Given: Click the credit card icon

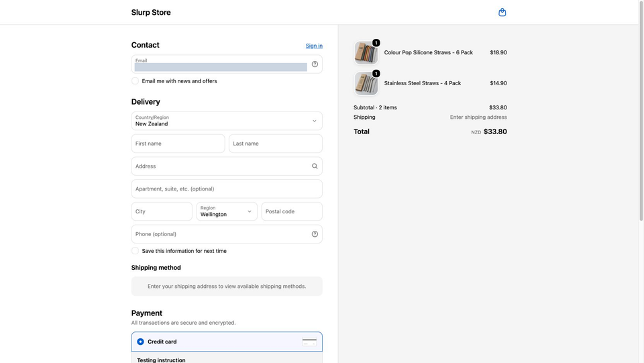Looking at the screenshot, I should (x=309, y=342).
